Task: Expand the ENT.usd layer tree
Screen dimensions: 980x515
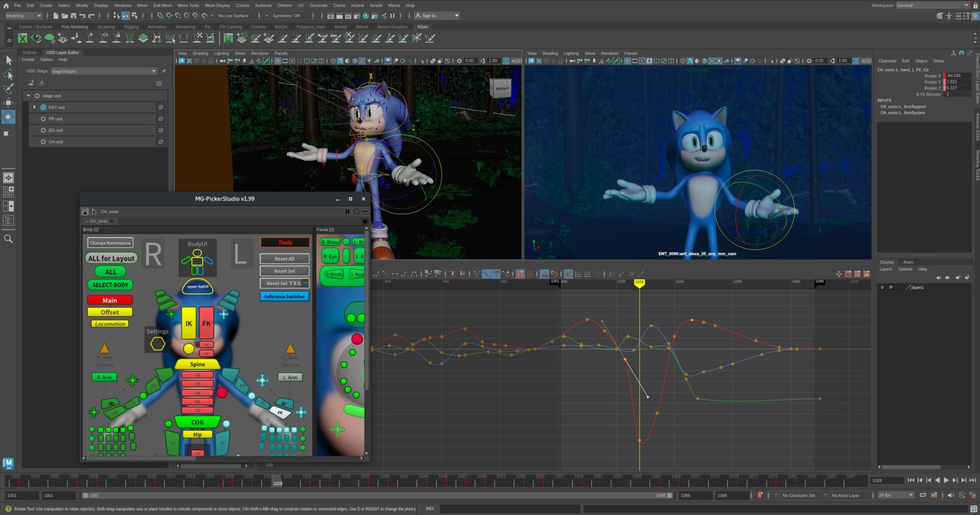Action: pos(35,107)
